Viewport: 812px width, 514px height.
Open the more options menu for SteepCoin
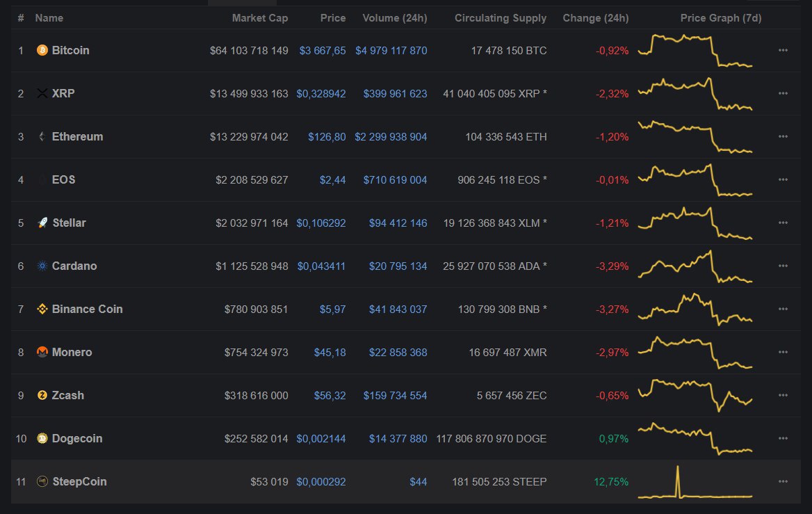(x=783, y=481)
